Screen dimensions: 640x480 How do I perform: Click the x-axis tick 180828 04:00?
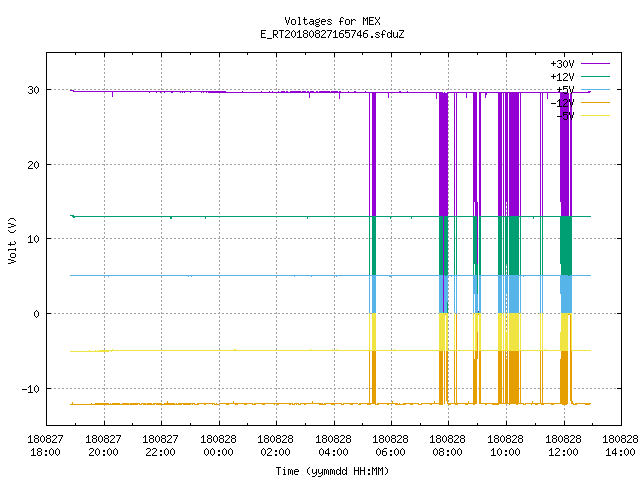point(333,446)
